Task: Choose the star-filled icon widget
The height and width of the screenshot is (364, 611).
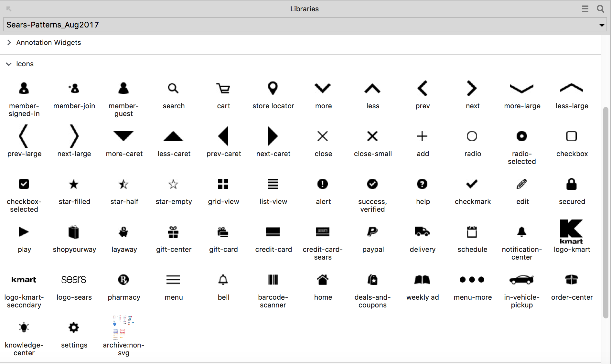Action: (x=74, y=184)
